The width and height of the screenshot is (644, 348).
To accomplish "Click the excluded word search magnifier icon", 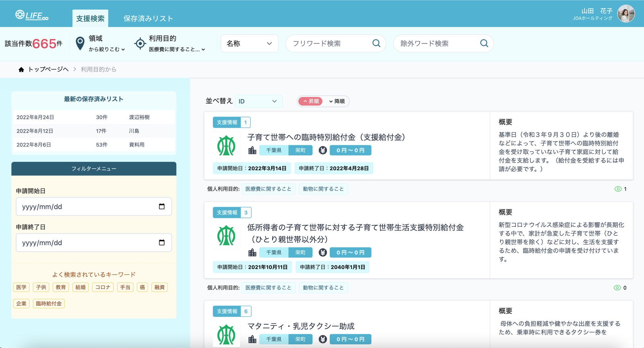I will (484, 43).
